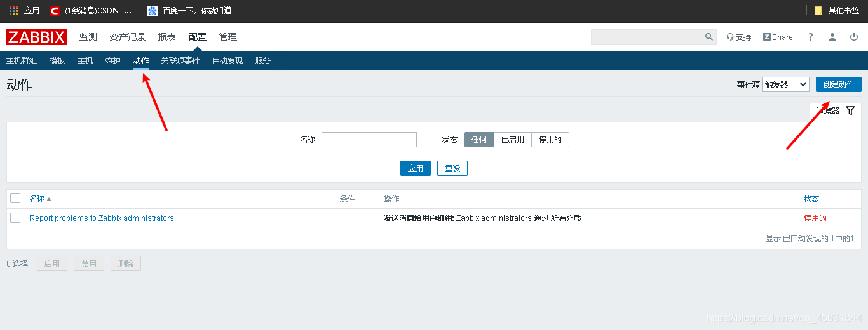Click the ZABBIX logo
This screenshot has height=330, width=868.
pos(36,37)
